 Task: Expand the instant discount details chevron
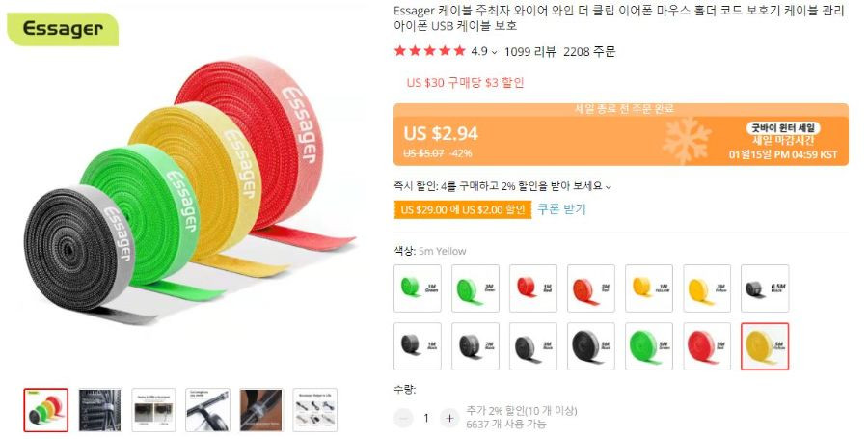coord(609,187)
